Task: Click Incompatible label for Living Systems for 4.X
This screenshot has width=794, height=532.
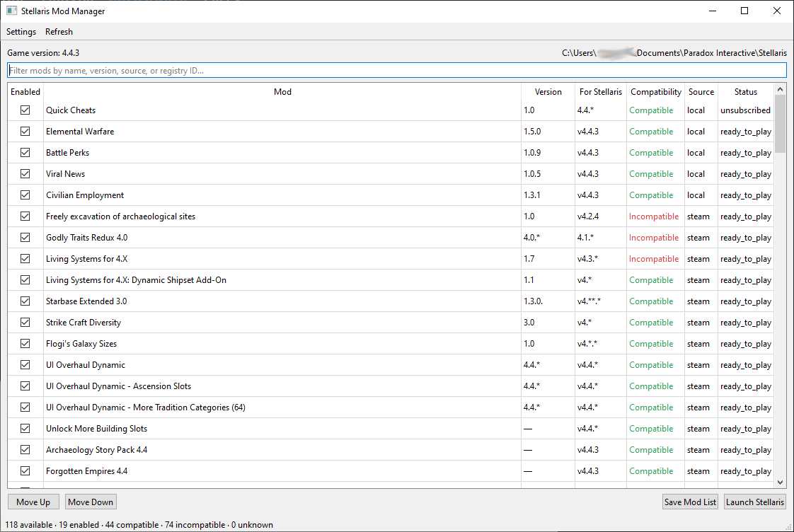Action: coord(654,259)
